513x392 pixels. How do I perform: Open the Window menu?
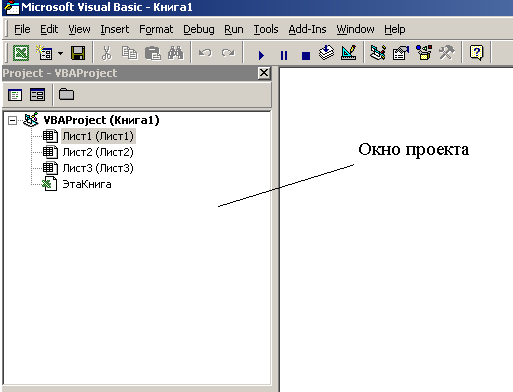pos(355,29)
